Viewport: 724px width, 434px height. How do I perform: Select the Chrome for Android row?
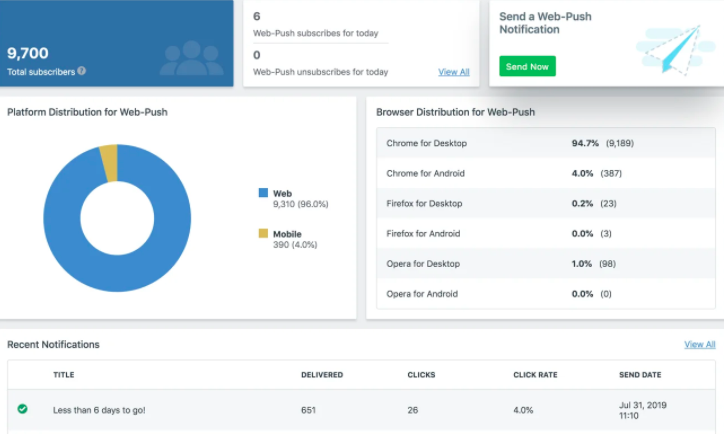546,173
